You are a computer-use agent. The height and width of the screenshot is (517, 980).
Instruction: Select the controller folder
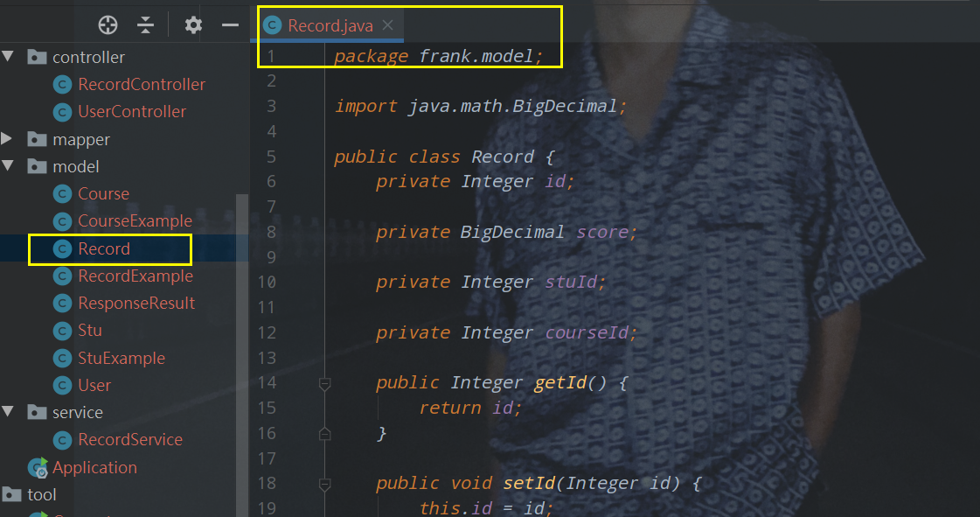(88, 57)
